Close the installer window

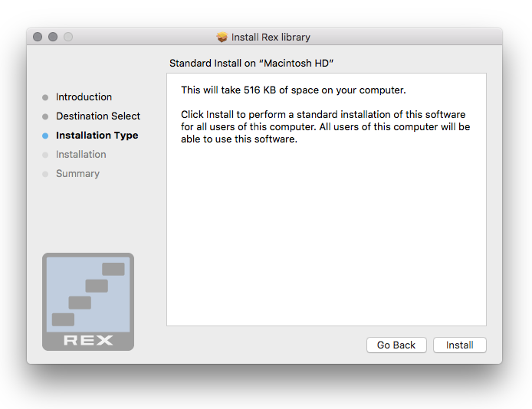pos(38,37)
